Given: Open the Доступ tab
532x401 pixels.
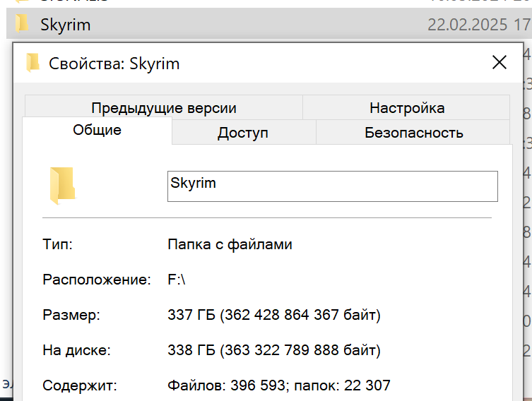Looking at the screenshot, I should click(x=244, y=132).
